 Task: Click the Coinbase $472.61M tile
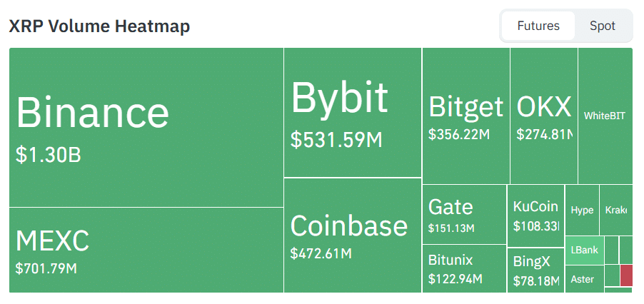pos(352,235)
